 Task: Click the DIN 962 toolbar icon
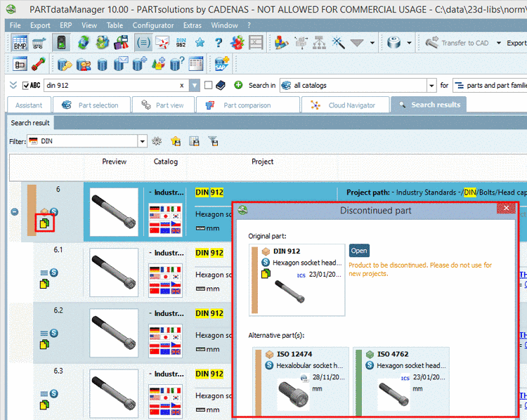(x=181, y=43)
